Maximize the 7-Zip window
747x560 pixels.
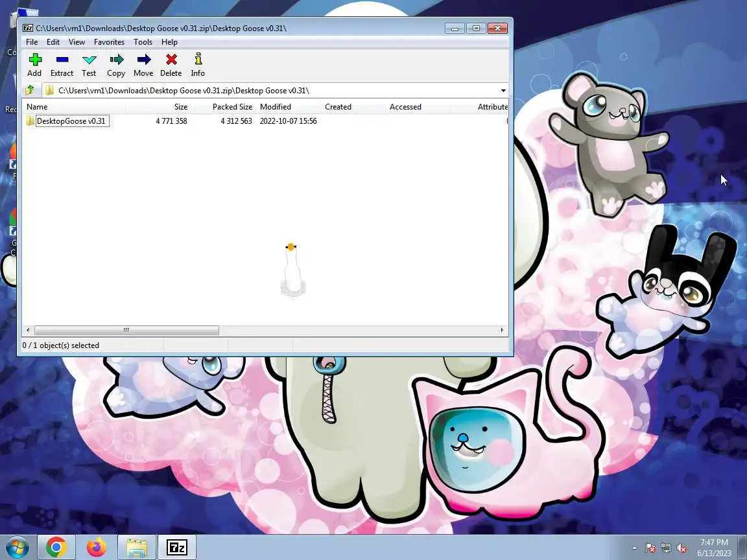[x=476, y=28]
